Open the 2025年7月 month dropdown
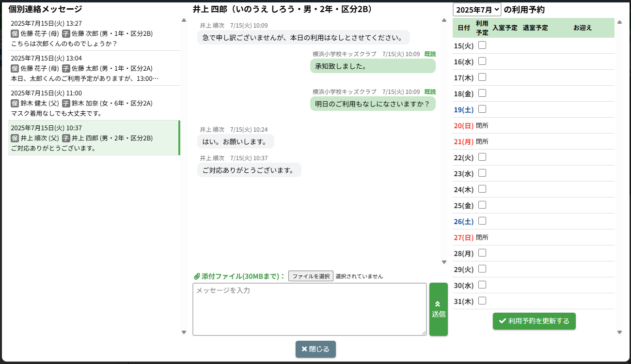 point(477,10)
